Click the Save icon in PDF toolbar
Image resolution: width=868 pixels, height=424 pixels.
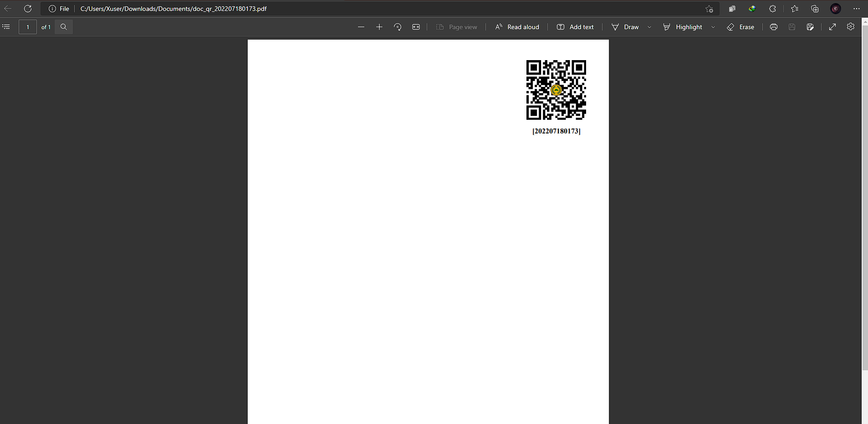coord(792,27)
